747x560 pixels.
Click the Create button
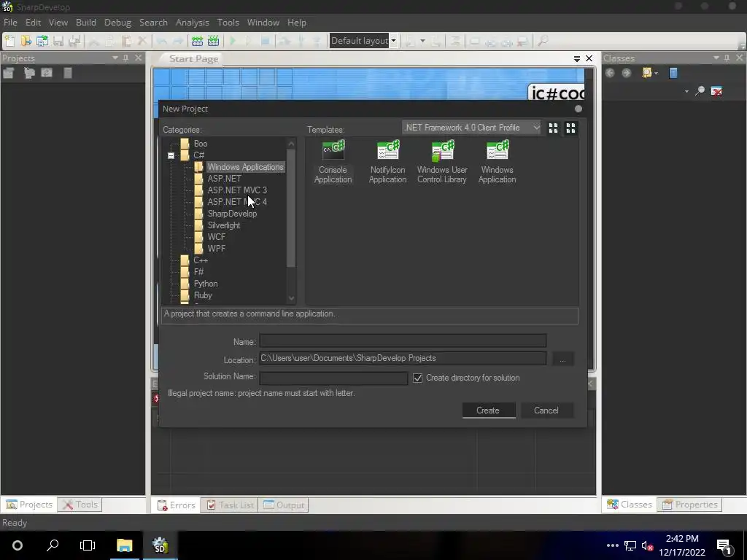coord(489,411)
